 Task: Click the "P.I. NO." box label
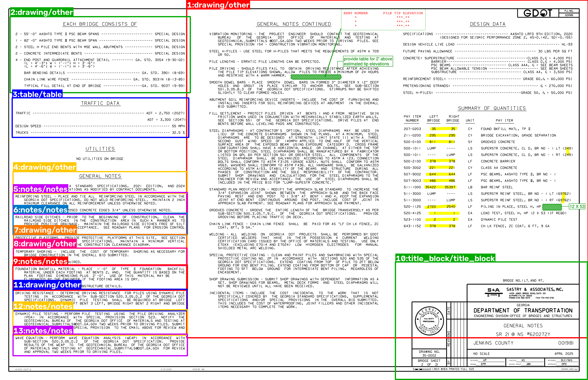click(x=569, y=11)
